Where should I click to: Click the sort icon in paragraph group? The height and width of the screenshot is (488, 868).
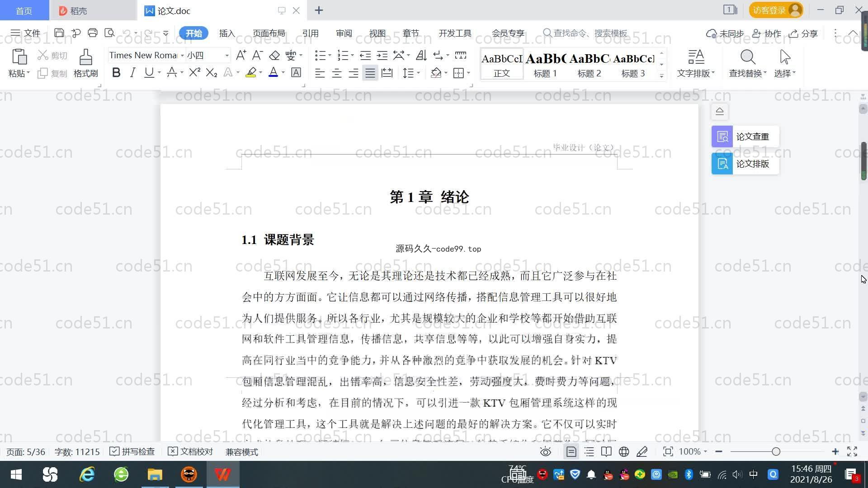tap(421, 55)
